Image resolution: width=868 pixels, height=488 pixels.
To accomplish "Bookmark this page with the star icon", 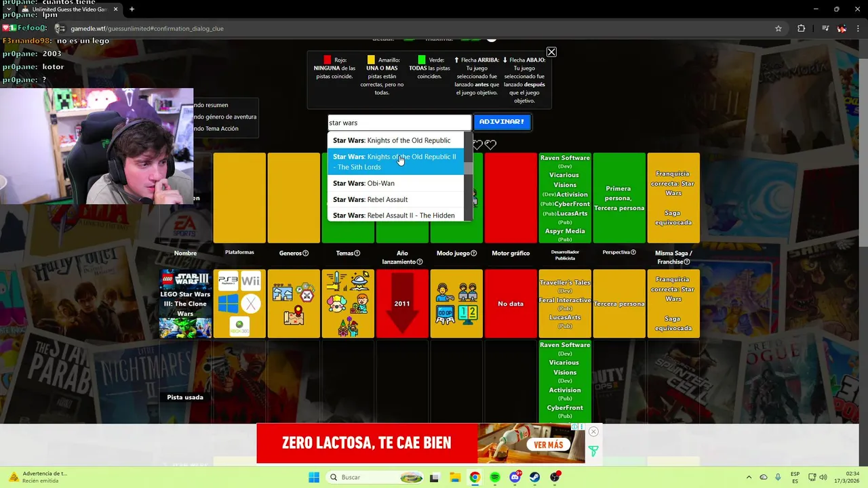I will point(778,28).
